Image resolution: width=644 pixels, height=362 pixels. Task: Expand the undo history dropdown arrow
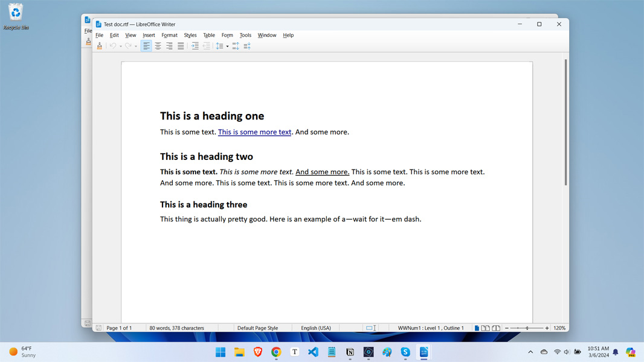[120, 46]
